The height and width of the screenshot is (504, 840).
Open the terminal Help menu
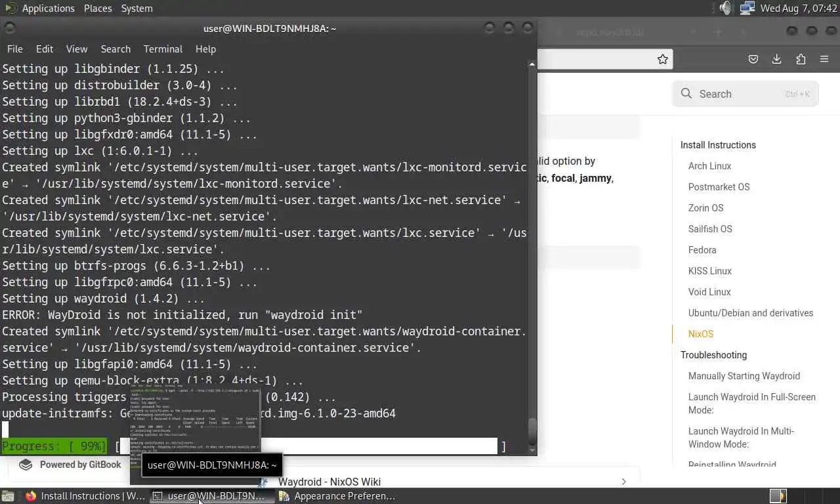click(x=205, y=49)
